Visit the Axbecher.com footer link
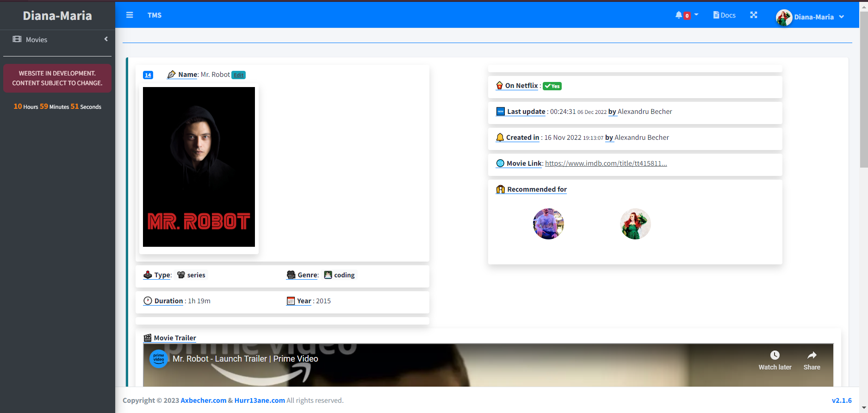868x413 pixels. click(x=203, y=400)
